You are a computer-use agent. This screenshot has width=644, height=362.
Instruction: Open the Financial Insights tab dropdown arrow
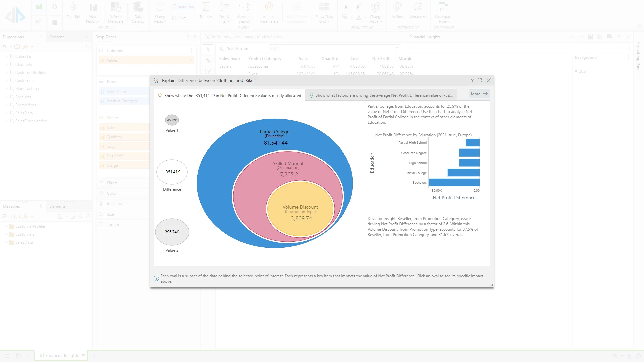click(83, 355)
